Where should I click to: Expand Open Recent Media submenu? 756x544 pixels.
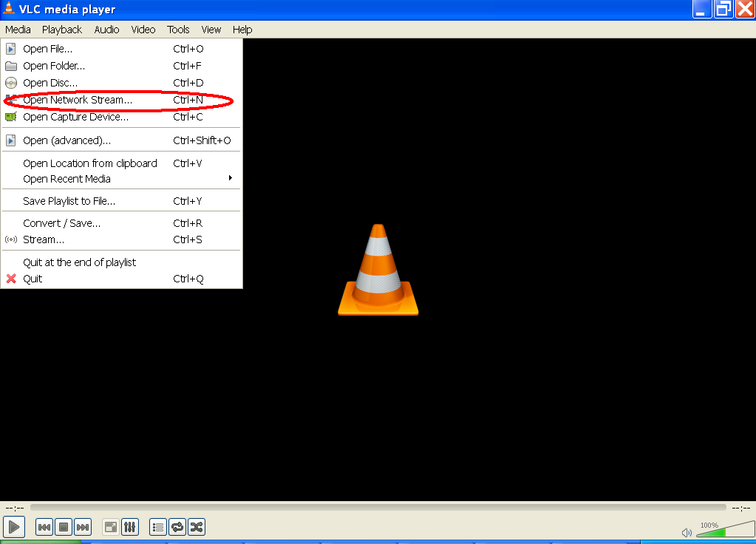[x=121, y=179]
